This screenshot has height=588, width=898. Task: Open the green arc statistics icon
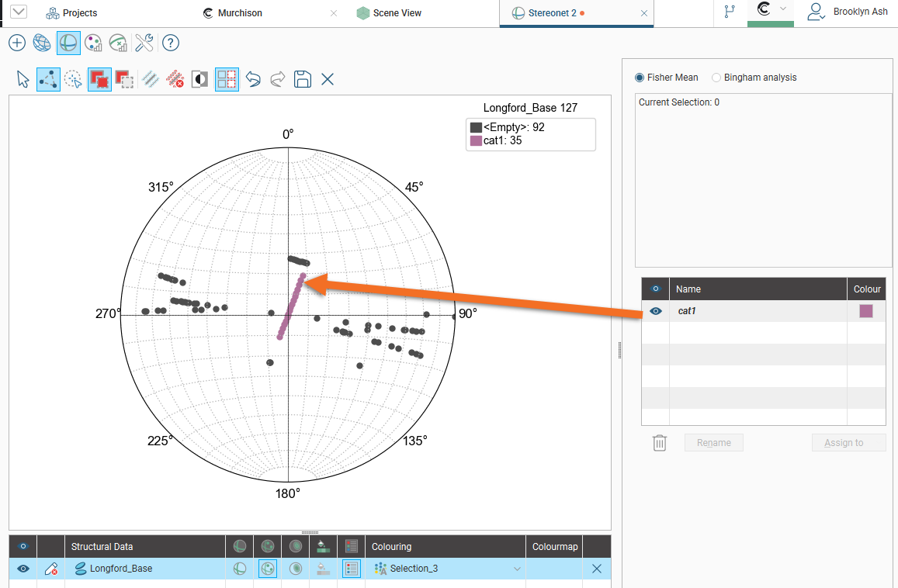[118, 43]
